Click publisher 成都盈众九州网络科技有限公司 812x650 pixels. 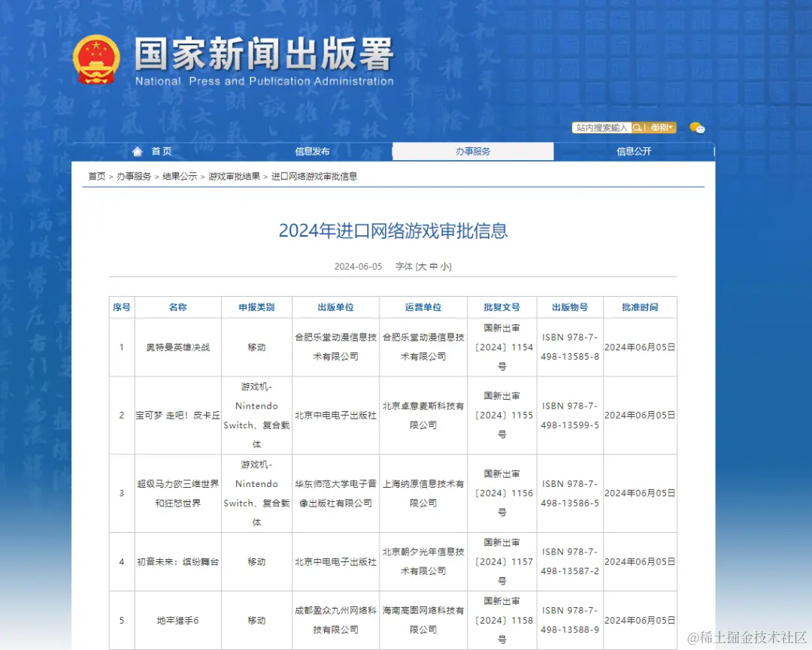[335, 620]
